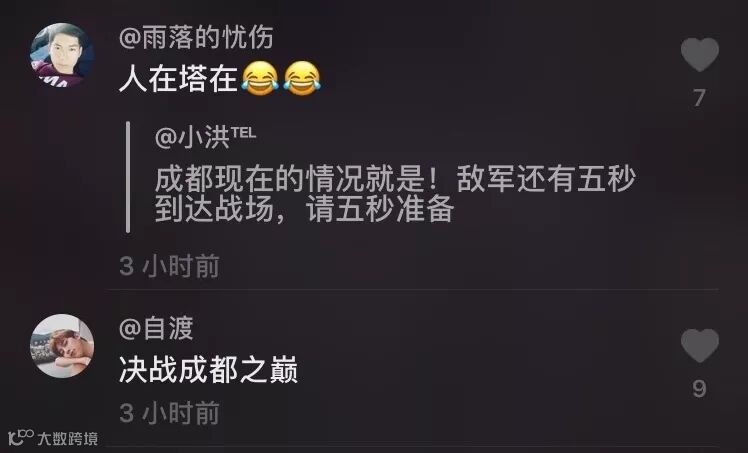Open 雨落的忧伤's profile avatar

pos(62,55)
